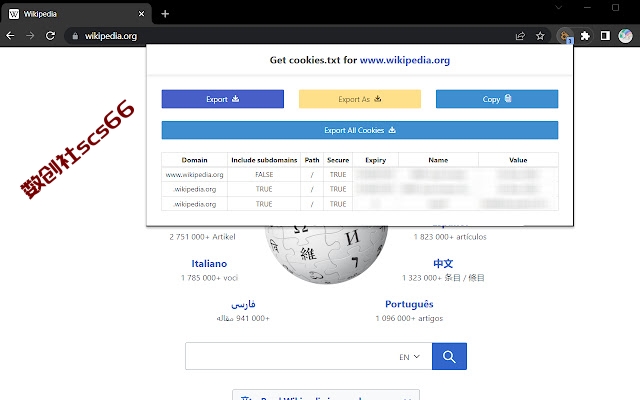Open the Italiano Wikipedia link
The height and width of the screenshot is (400, 640).
tap(209, 264)
